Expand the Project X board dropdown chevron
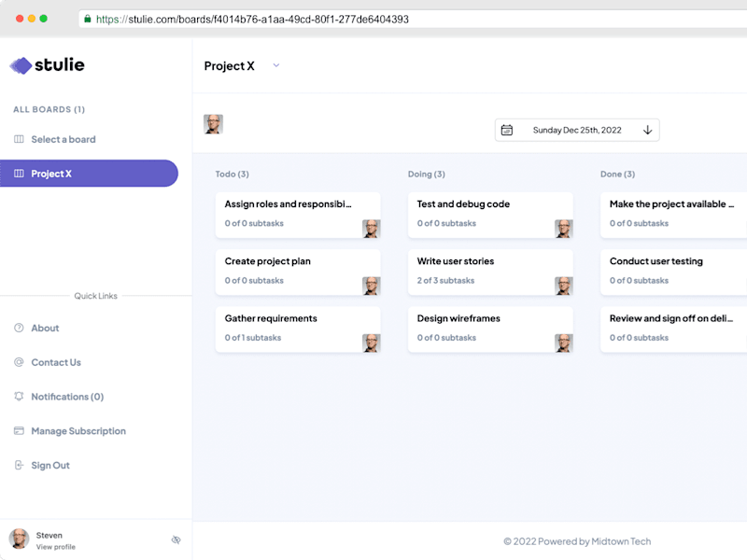 [275, 65]
